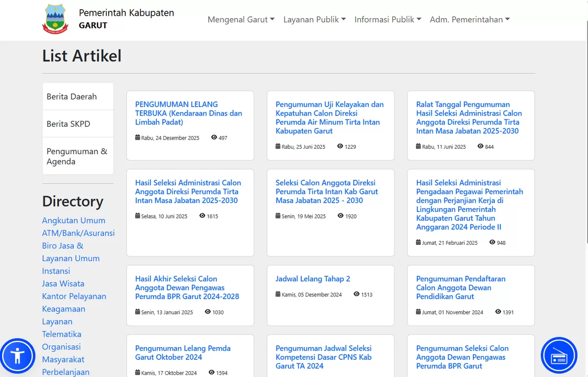Open Jadwal Lelang Tahap 2 article

[x=313, y=279]
